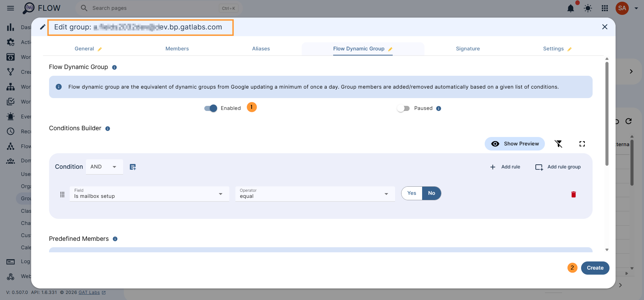Click the scroll-up arrow of the dialog

[x=607, y=59]
